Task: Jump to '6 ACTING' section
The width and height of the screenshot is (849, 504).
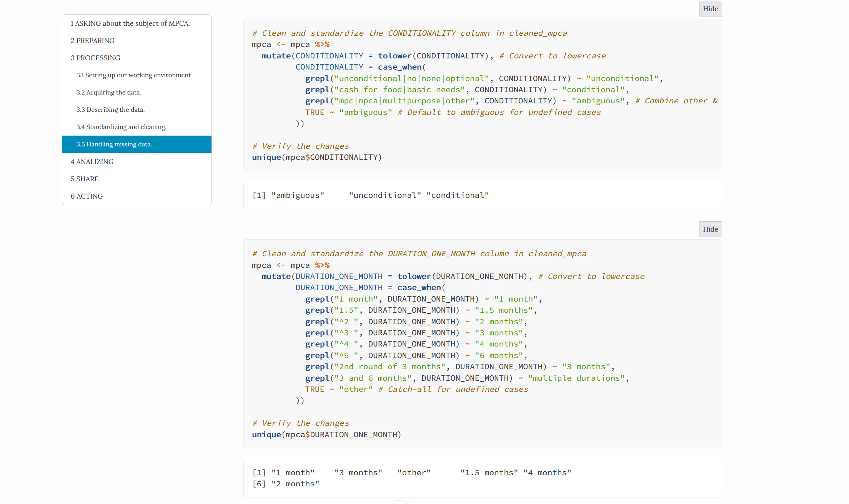Action: (x=137, y=196)
